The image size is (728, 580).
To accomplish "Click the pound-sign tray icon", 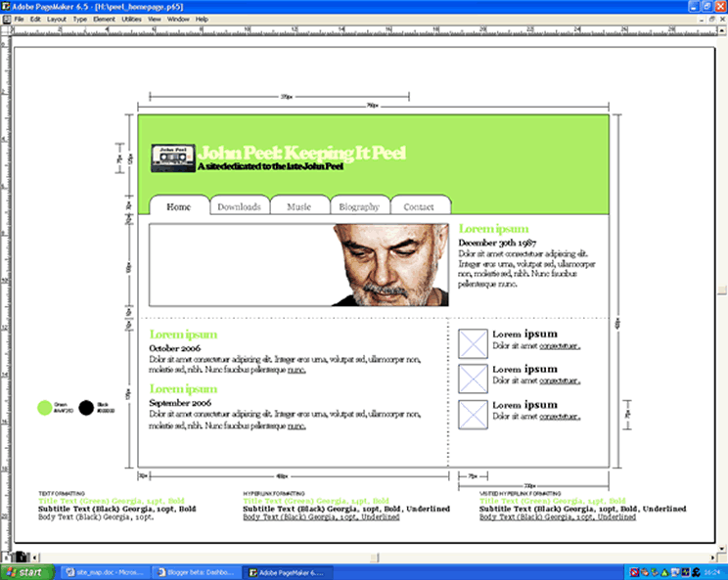I will [696, 572].
